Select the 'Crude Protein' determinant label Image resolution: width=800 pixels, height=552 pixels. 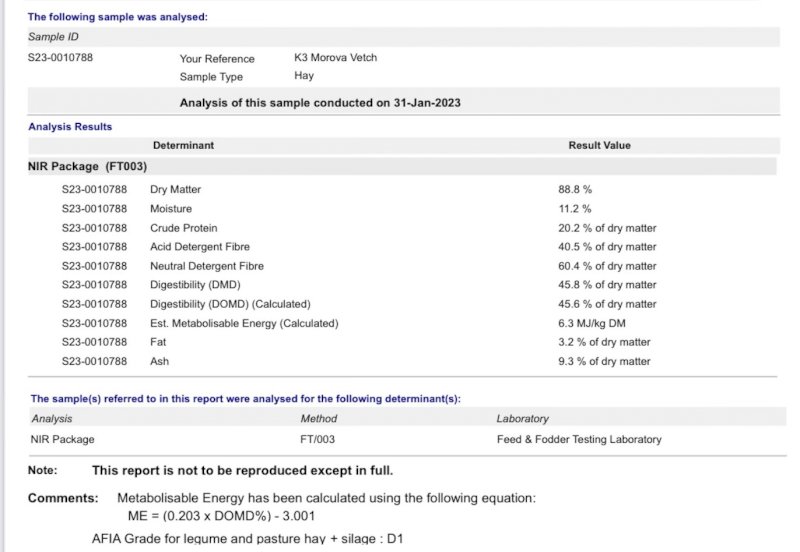[x=183, y=228]
